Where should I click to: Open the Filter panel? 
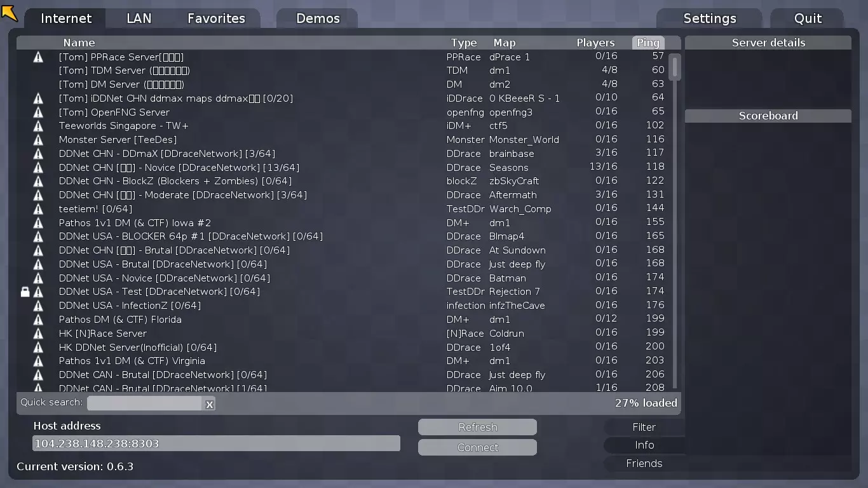(x=644, y=427)
